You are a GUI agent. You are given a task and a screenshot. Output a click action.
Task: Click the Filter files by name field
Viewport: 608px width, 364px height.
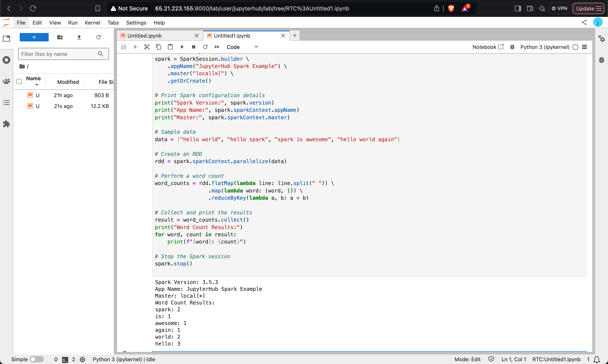coord(64,54)
